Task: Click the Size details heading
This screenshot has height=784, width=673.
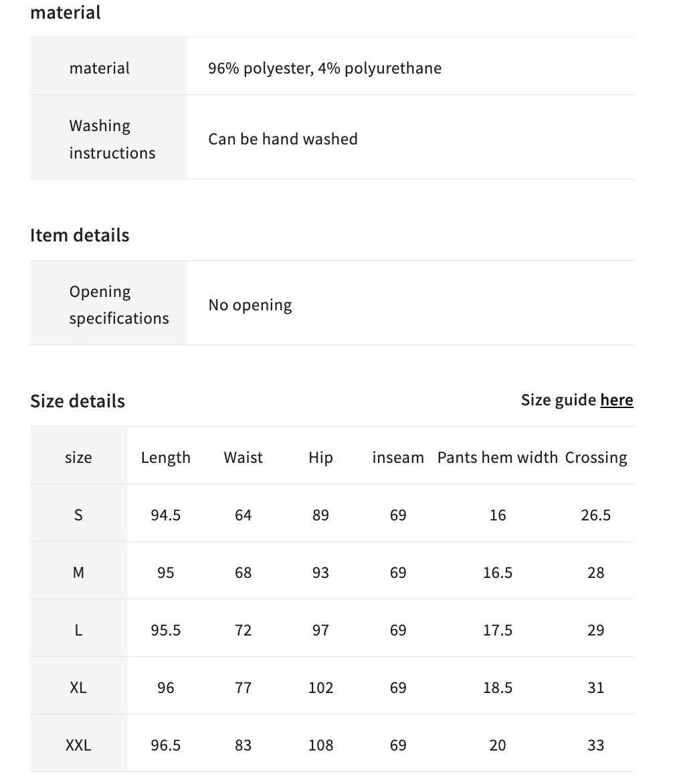Action: click(x=78, y=401)
